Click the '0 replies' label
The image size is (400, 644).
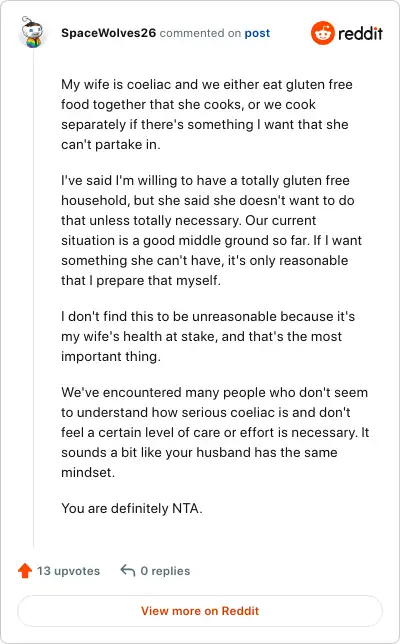(165, 571)
